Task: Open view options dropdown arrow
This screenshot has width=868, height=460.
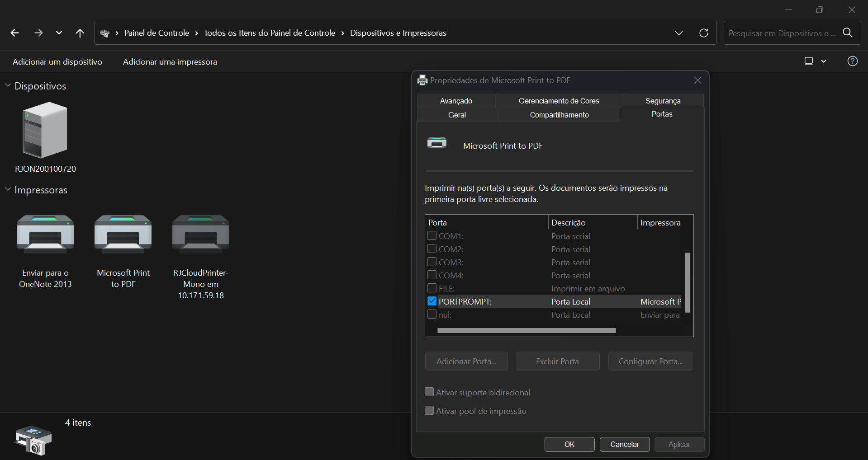Action: tap(824, 61)
